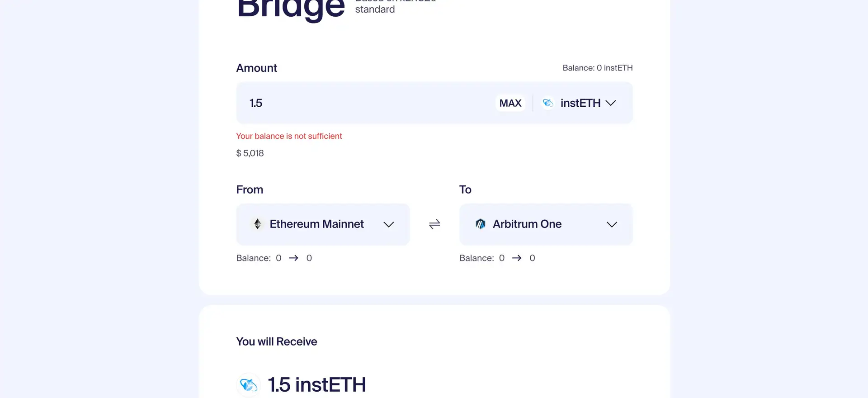Swap the From and To networks
Screen dimensions: 868x398
pos(434,224)
